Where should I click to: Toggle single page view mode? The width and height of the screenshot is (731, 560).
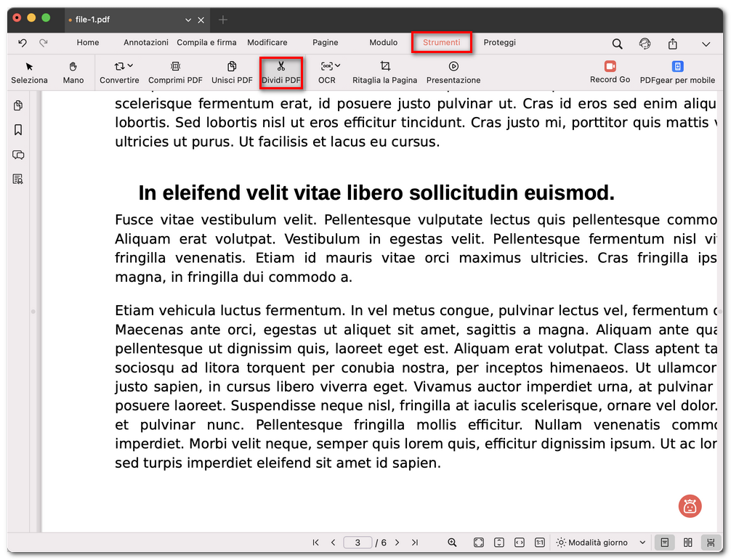(x=665, y=542)
